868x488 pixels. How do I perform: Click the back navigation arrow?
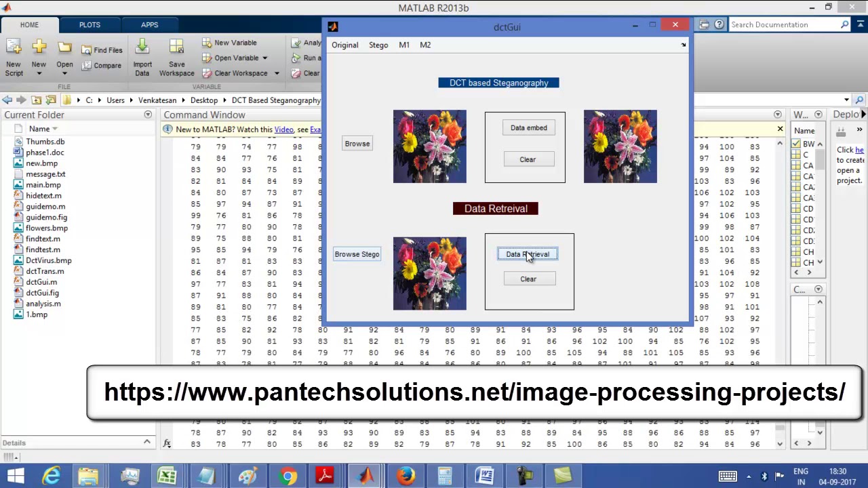(7, 100)
